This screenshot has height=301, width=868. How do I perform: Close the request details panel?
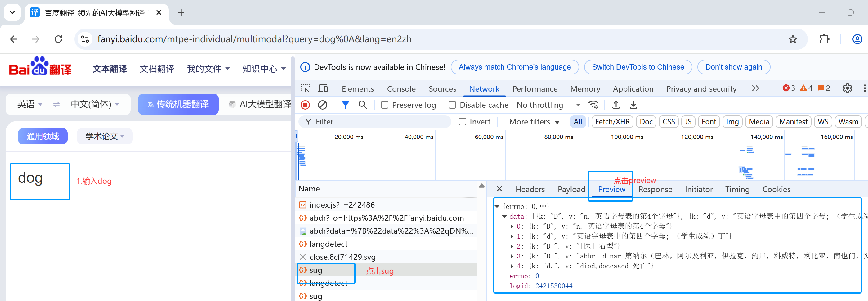499,189
